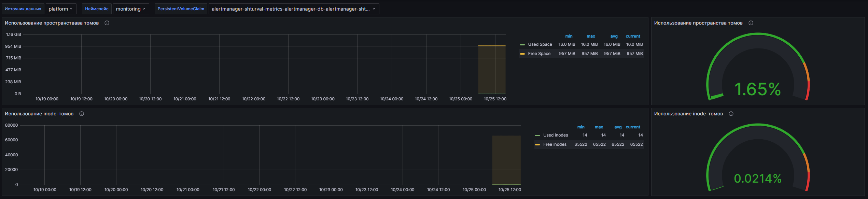Click yellow color swatch of Free inodes
Screen dimensions: 868x199
click(x=537, y=145)
